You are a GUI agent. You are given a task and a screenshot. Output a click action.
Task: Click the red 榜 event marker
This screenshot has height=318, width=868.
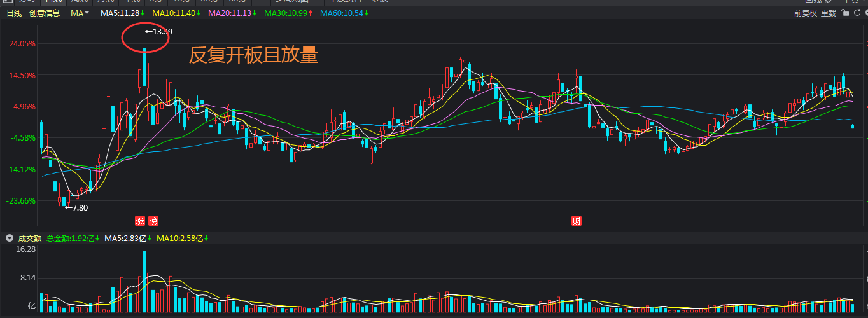click(153, 221)
